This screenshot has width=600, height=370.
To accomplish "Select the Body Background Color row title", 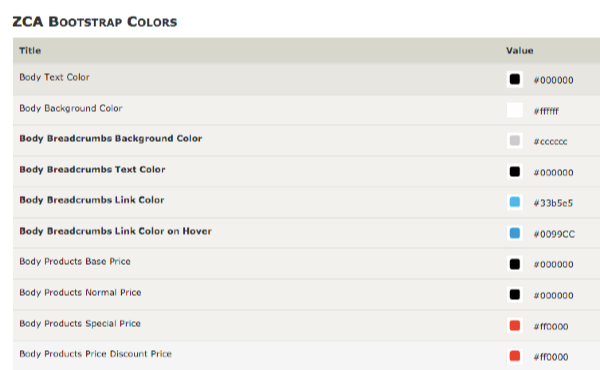I will [x=71, y=108].
